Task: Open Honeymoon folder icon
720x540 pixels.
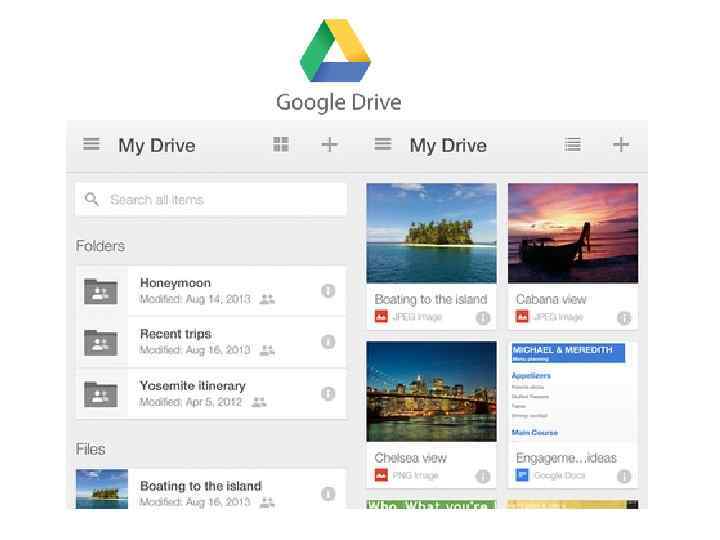Action: [x=101, y=291]
